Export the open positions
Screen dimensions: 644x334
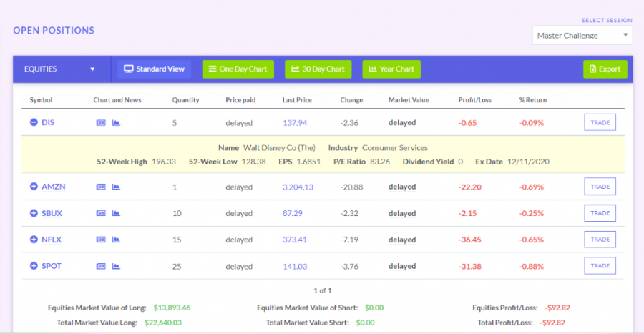click(605, 69)
